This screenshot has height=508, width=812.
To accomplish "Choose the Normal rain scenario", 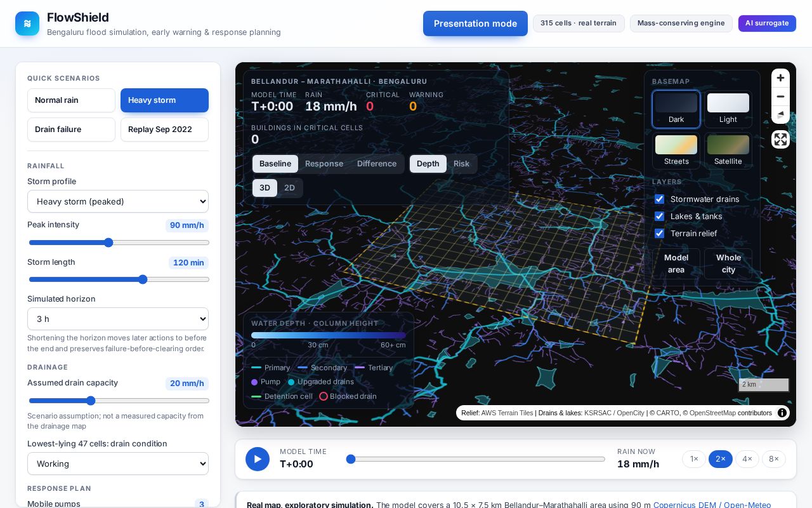I will coord(71,100).
